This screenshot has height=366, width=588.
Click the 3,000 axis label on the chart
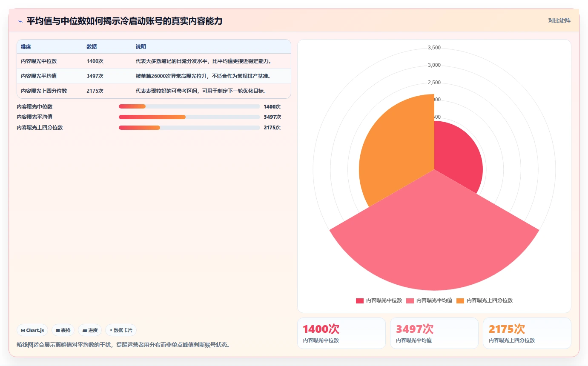(x=434, y=65)
